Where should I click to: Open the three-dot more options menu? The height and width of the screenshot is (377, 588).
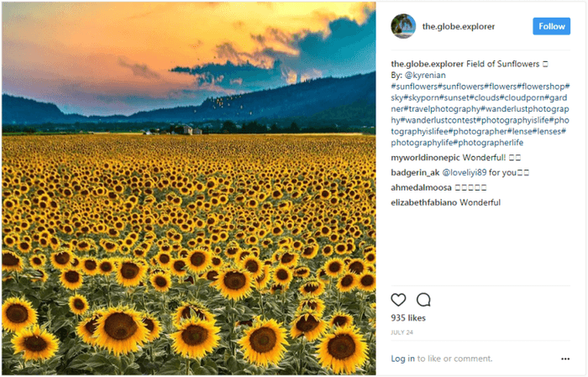pos(565,359)
